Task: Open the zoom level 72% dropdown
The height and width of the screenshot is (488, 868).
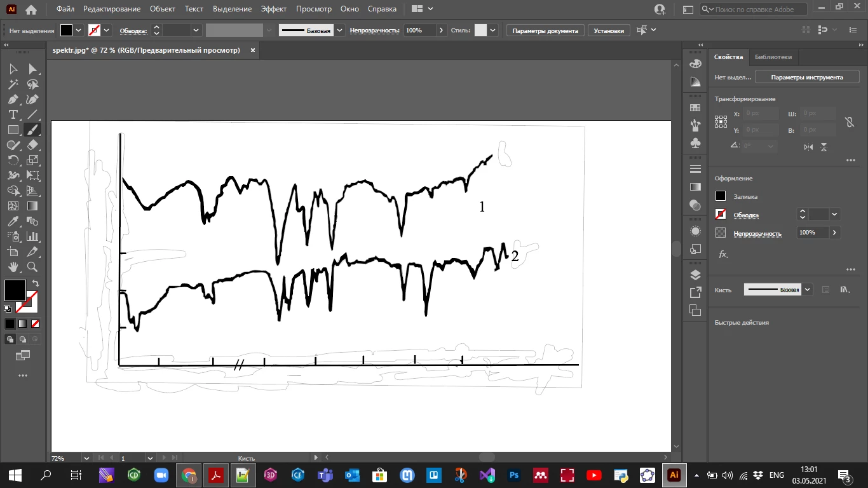Action: (x=86, y=457)
